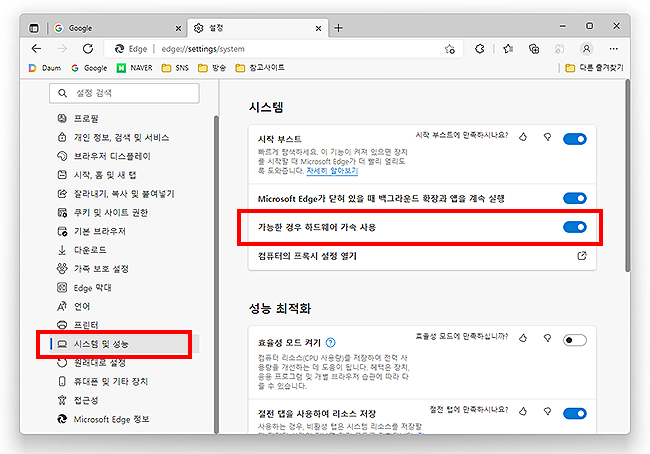Click the sidebar vertical scrollbar
This screenshot has width=650, height=454.
click(216, 274)
